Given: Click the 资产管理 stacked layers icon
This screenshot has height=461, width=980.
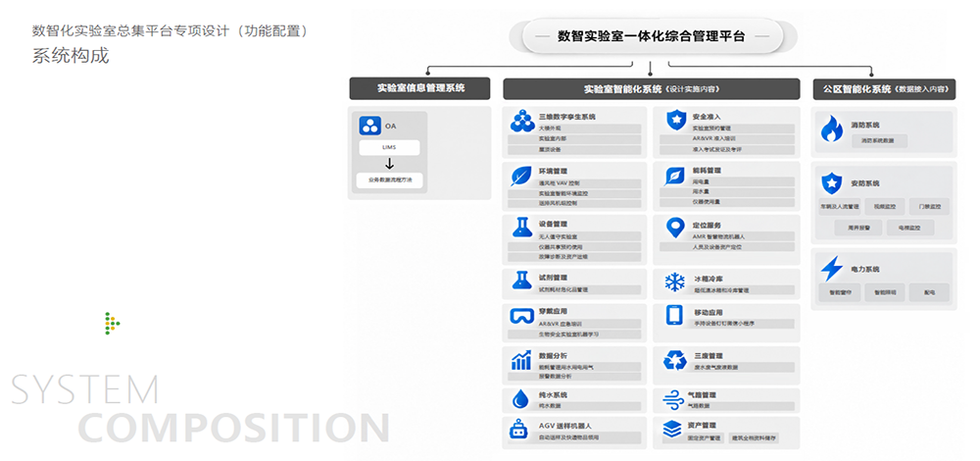Looking at the screenshot, I should [x=672, y=429].
